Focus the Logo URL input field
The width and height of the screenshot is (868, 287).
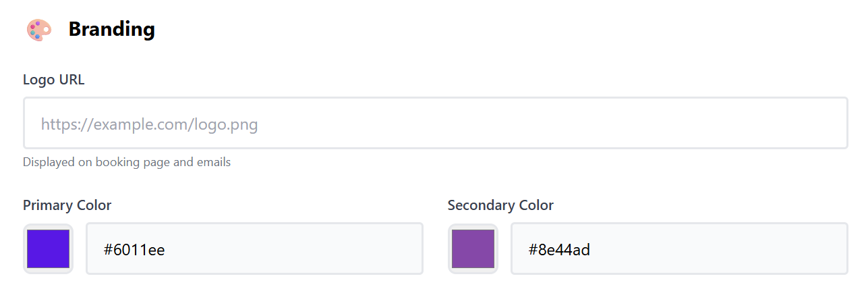tap(435, 123)
